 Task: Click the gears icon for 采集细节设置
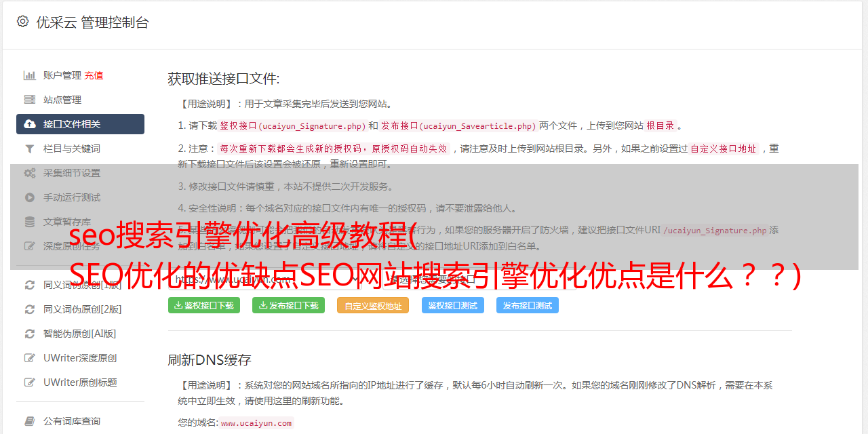click(x=30, y=173)
